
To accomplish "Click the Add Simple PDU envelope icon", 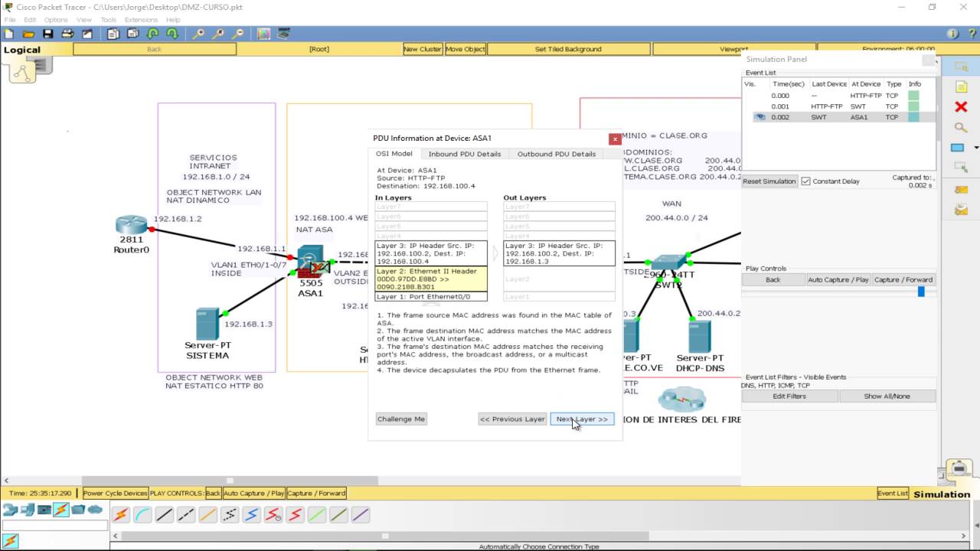I will tap(961, 189).
